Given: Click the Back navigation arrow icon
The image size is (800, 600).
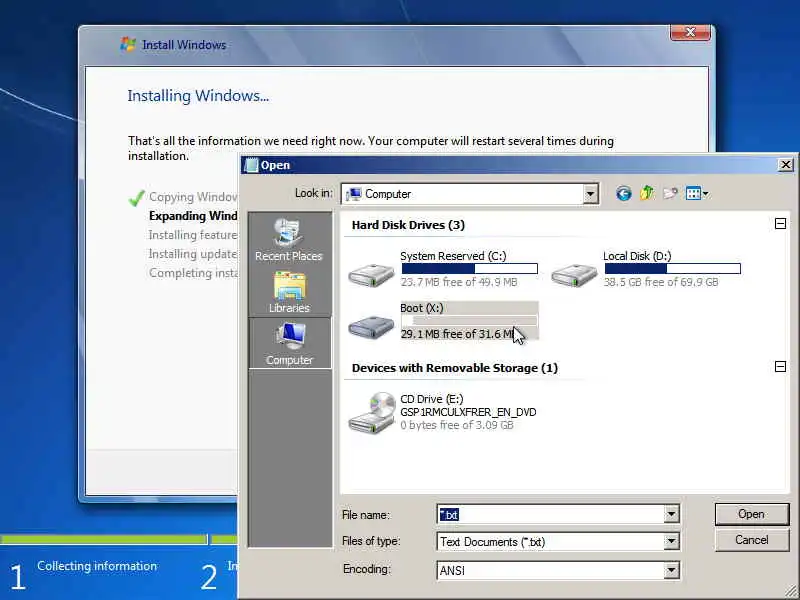Looking at the screenshot, I should (x=623, y=193).
